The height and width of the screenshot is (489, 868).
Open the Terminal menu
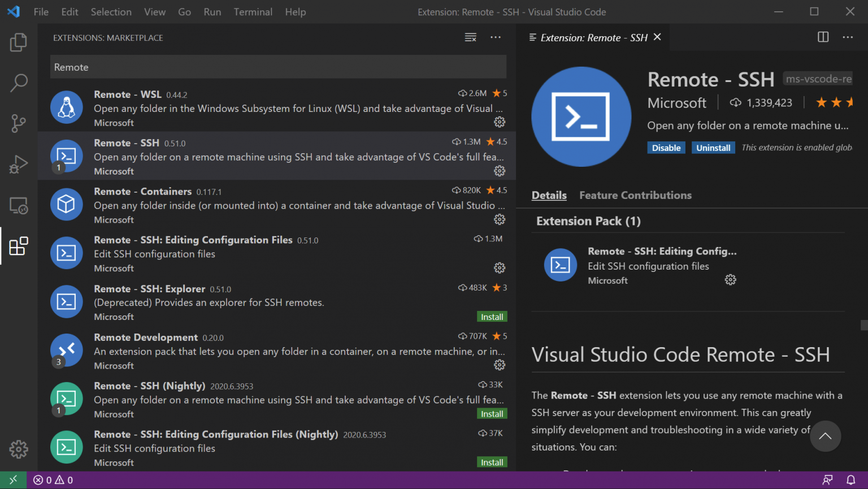[253, 12]
